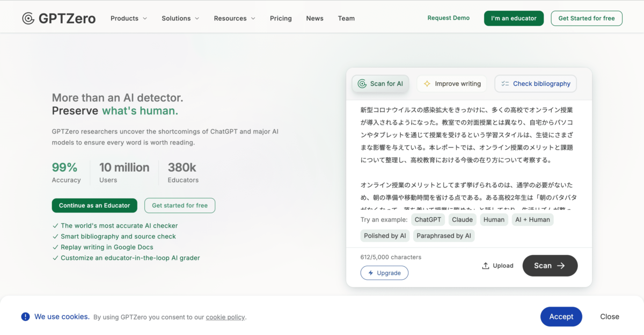Click the 'We use cookies.' text
The image size is (644, 335).
(x=62, y=317)
